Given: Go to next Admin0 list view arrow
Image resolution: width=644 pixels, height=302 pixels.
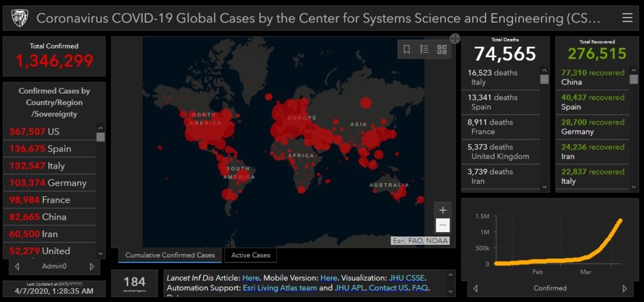Looking at the screenshot, I should click(92, 266).
